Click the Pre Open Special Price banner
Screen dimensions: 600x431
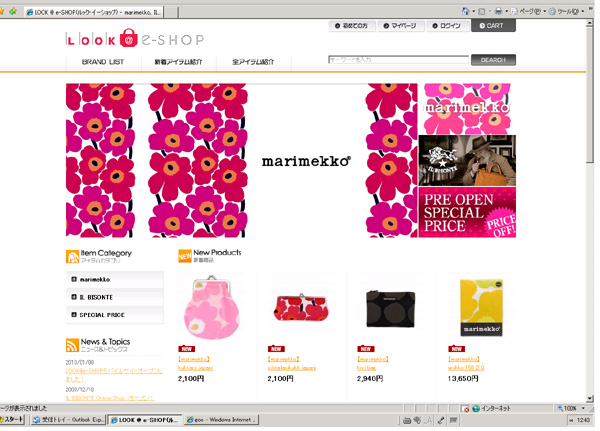point(468,212)
